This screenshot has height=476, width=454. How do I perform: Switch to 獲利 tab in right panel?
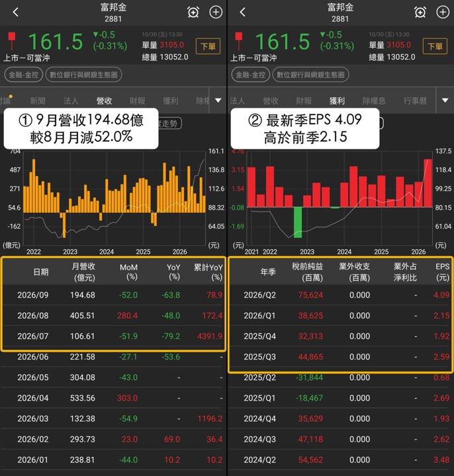click(x=337, y=100)
